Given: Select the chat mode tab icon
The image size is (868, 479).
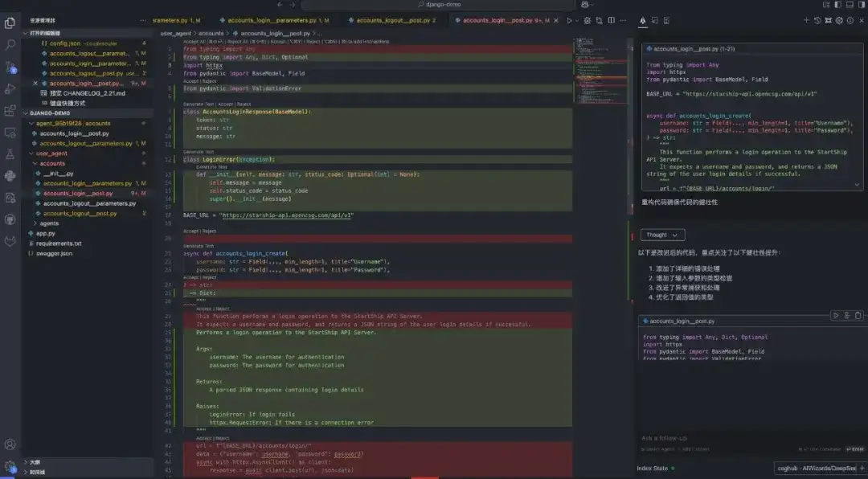Looking at the screenshot, I should [643, 20].
